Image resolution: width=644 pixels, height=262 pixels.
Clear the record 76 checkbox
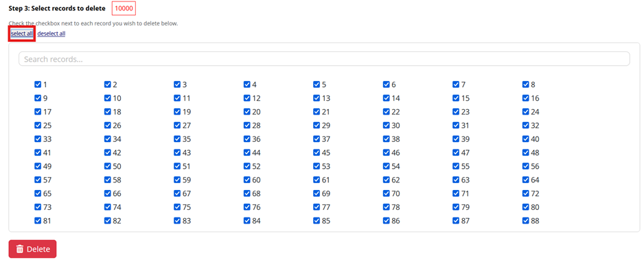247,207
